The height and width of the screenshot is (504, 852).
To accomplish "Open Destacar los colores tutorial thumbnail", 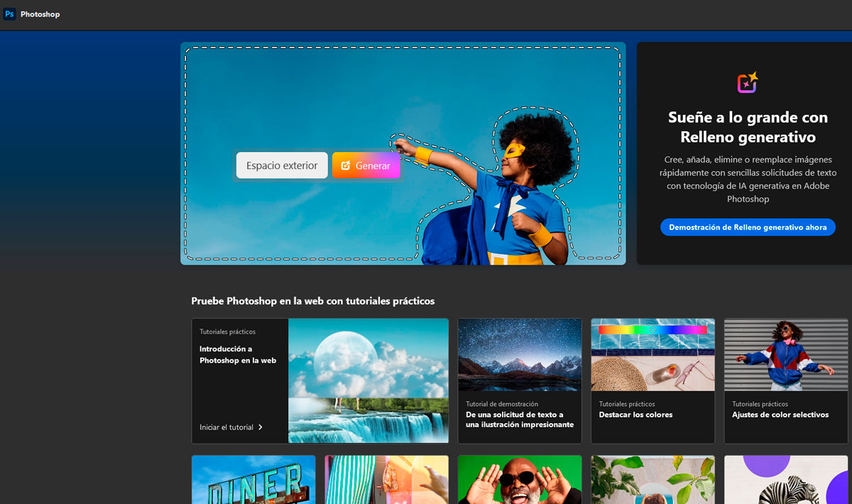I will (x=652, y=355).
